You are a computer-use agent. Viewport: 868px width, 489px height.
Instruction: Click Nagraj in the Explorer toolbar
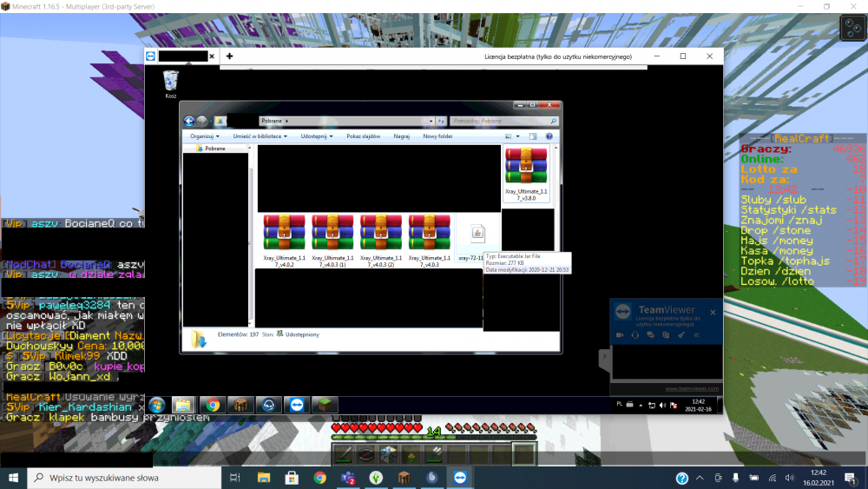[x=401, y=136]
